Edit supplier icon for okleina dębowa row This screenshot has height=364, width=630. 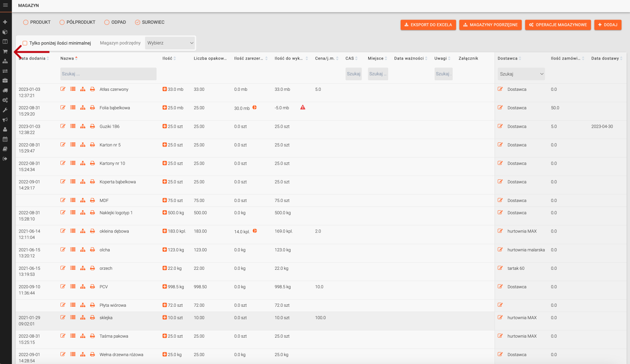500,231
